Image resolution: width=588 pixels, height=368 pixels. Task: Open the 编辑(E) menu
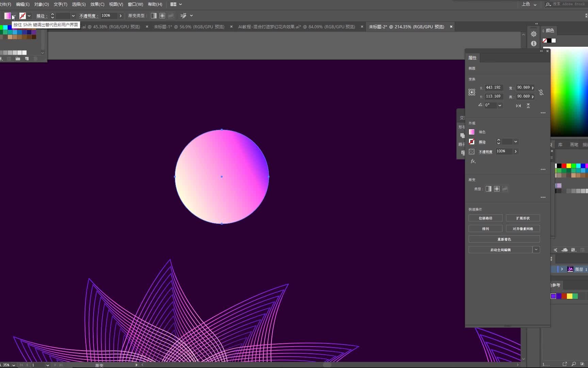[22, 4]
